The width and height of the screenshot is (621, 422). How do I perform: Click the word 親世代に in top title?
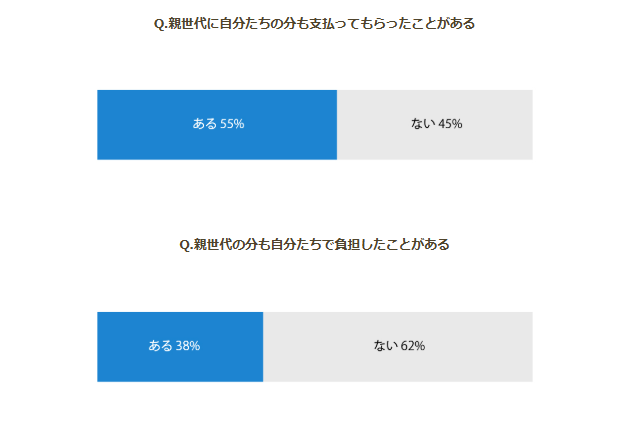pos(193,24)
